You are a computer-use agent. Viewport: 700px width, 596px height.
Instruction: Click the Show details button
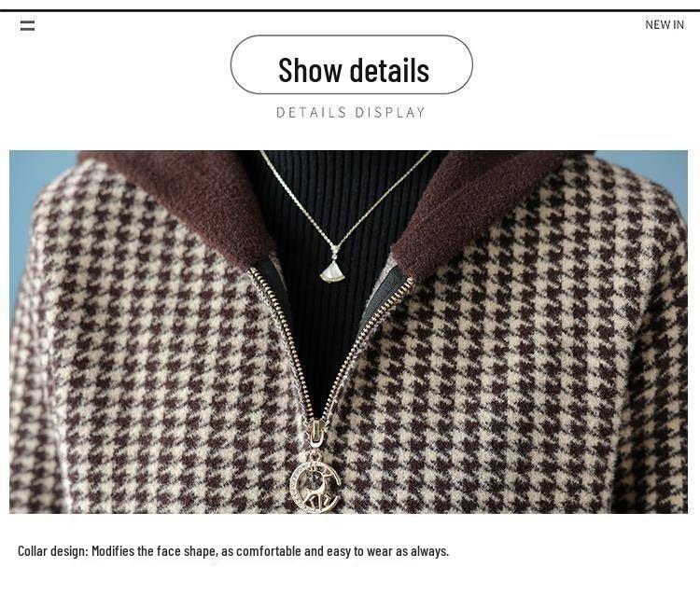(351, 64)
